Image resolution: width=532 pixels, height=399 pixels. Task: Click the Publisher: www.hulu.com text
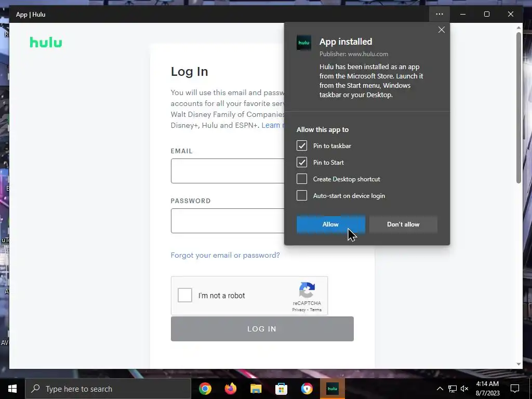click(x=353, y=54)
